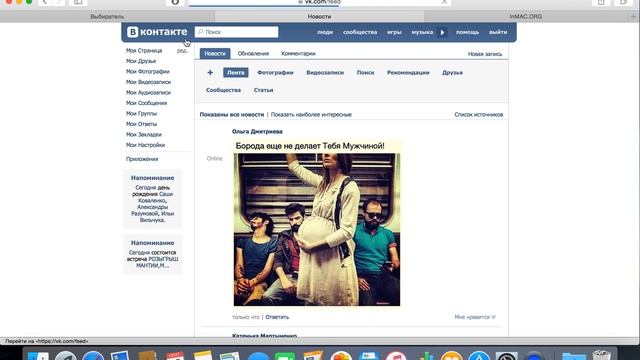Click the Safari back arrow button
640x360 pixels.
point(44,2)
